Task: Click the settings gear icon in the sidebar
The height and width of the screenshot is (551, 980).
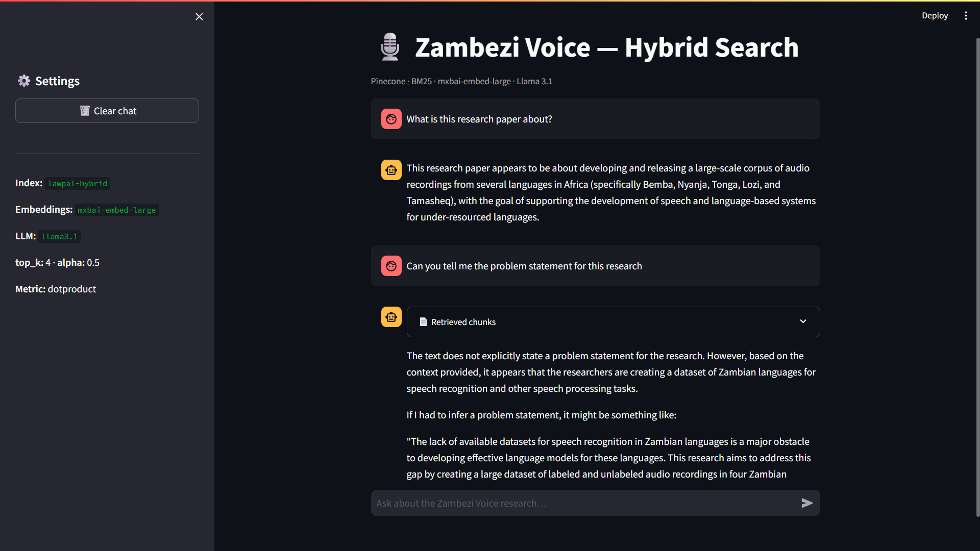Action: coord(23,81)
